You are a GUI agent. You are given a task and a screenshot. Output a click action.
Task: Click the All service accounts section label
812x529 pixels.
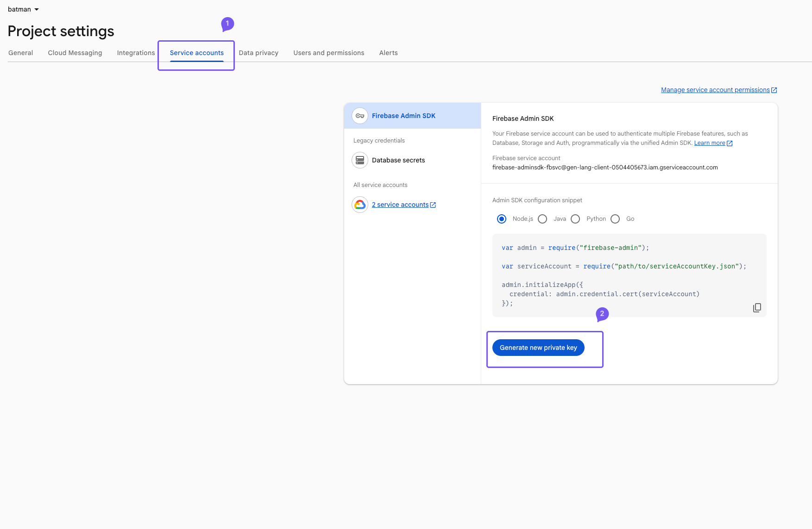click(x=380, y=185)
